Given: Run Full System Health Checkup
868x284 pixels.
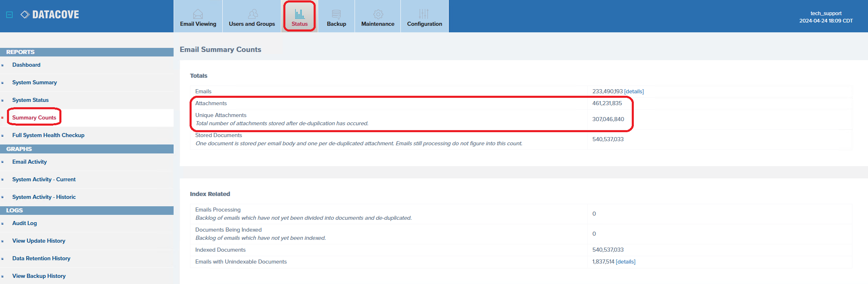Looking at the screenshot, I should pos(48,135).
